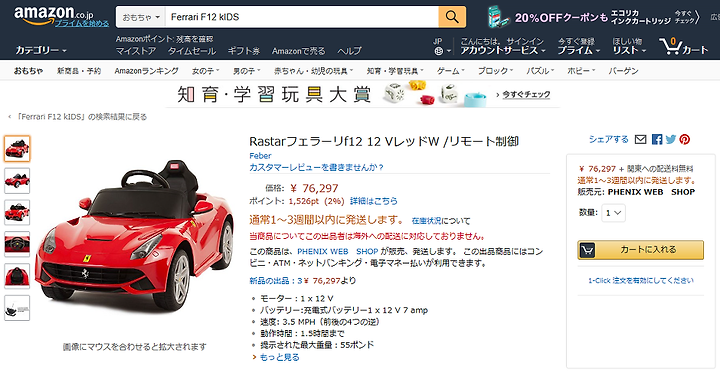
Task: Share product on Pinterest icon
Action: coord(685,139)
